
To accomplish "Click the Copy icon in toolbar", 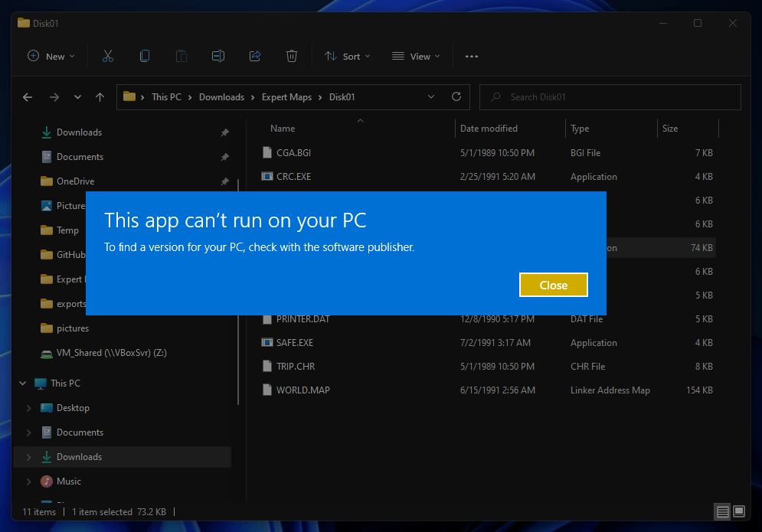I will coord(144,56).
